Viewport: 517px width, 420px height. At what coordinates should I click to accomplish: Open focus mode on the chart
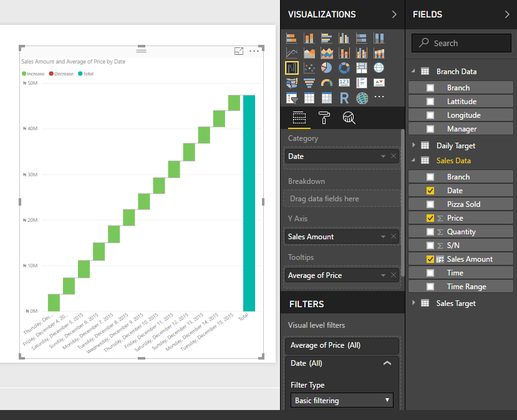point(239,51)
